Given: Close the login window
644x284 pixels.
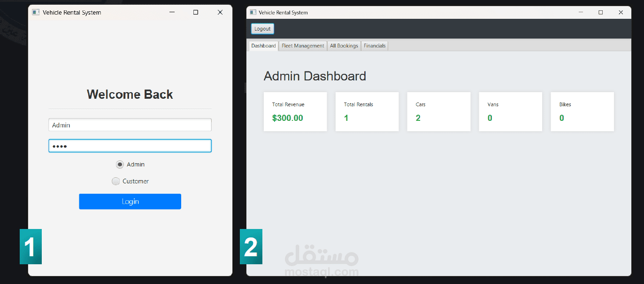Looking at the screenshot, I should [x=220, y=12].
